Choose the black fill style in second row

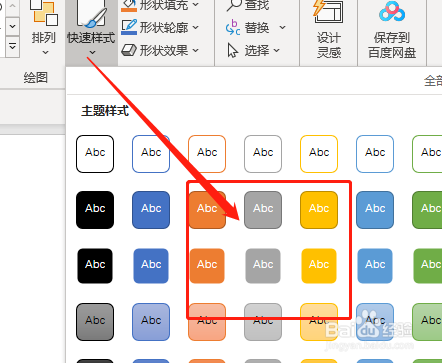pyautogui.click(x=95, y=210)
